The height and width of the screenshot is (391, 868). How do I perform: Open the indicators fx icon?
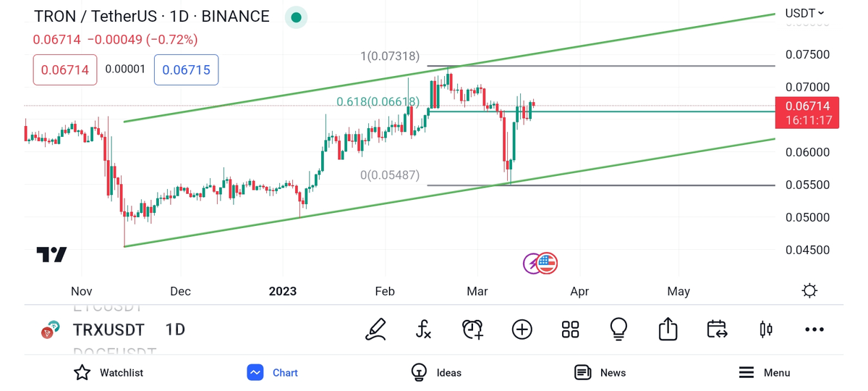(x=424, y=329)
